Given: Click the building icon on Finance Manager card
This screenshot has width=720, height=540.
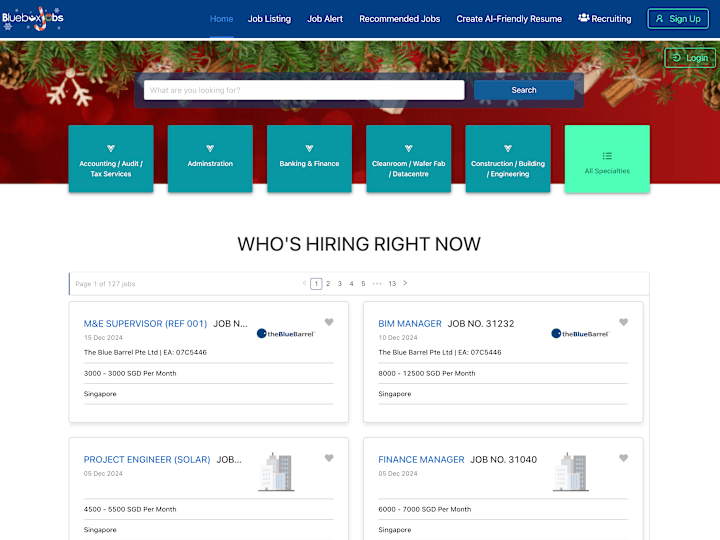Looking at the screenshot, I should [571, 472].
